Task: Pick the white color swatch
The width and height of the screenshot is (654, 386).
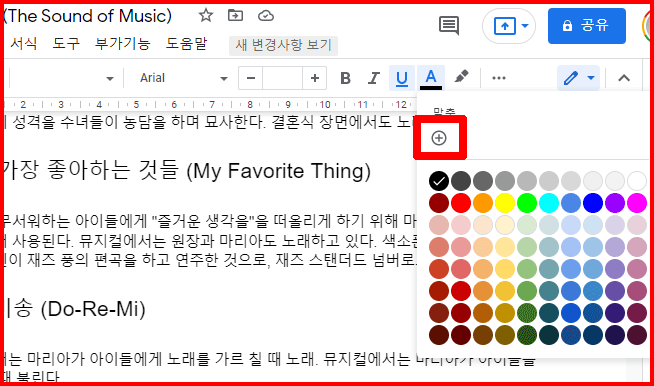Action: (637, 181)
